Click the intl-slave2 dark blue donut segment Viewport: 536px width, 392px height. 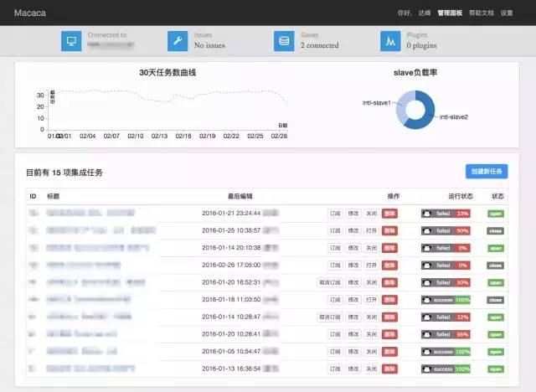pyautogui.click(x=429, y=113)
